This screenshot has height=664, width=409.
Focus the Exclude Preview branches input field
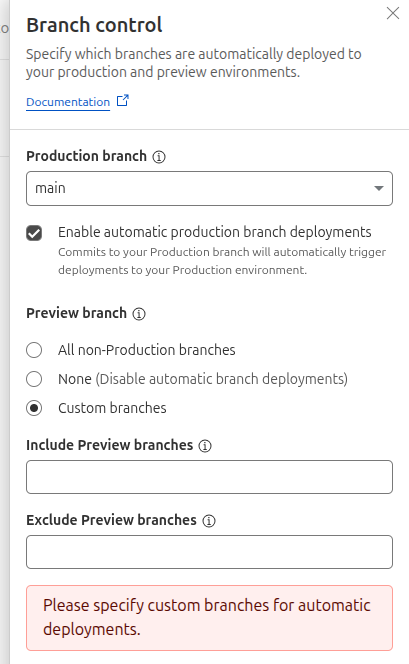(209, 552)
